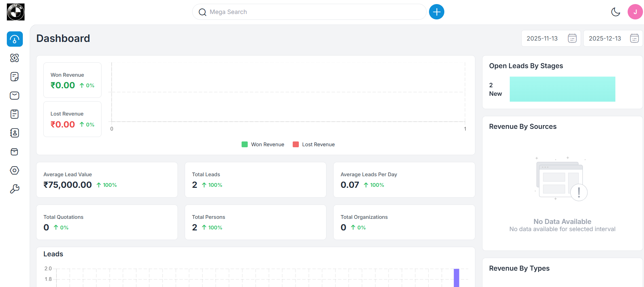
Task: Click the No Data Available illustration
Action: tap(561, 179)
